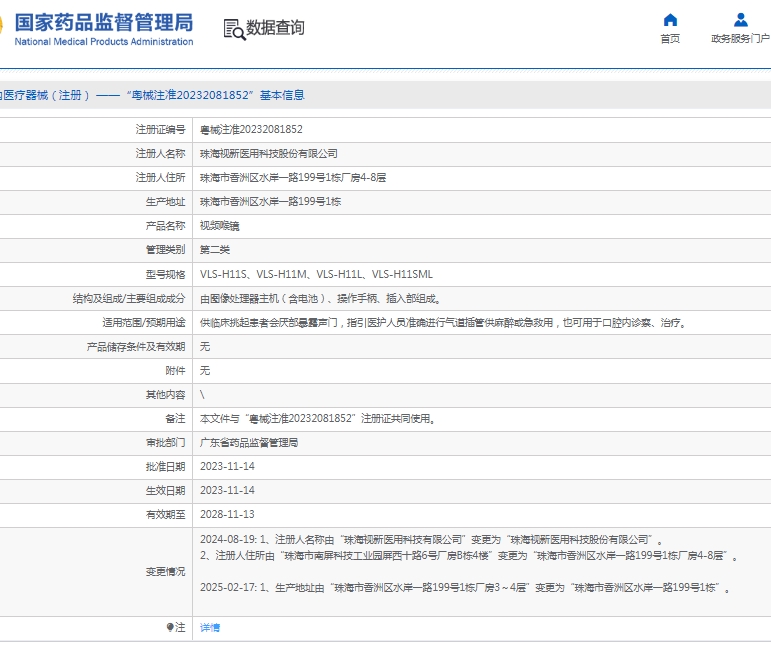The height and width of the screenshot is (649, 771).
Task: Open the 详情 link
Action: [210, 627]
